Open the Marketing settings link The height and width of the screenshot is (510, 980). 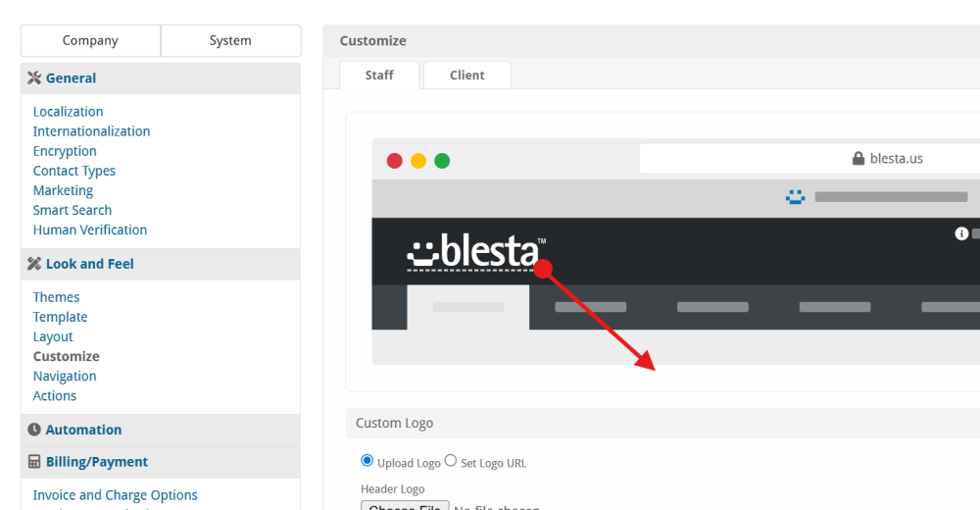coord(63,191)
